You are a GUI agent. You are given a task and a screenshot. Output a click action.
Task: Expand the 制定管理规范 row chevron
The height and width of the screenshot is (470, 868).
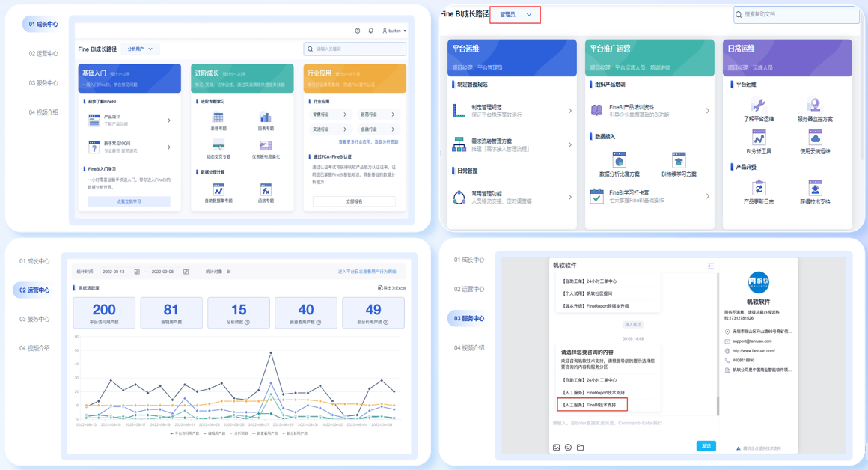(570, 111)
